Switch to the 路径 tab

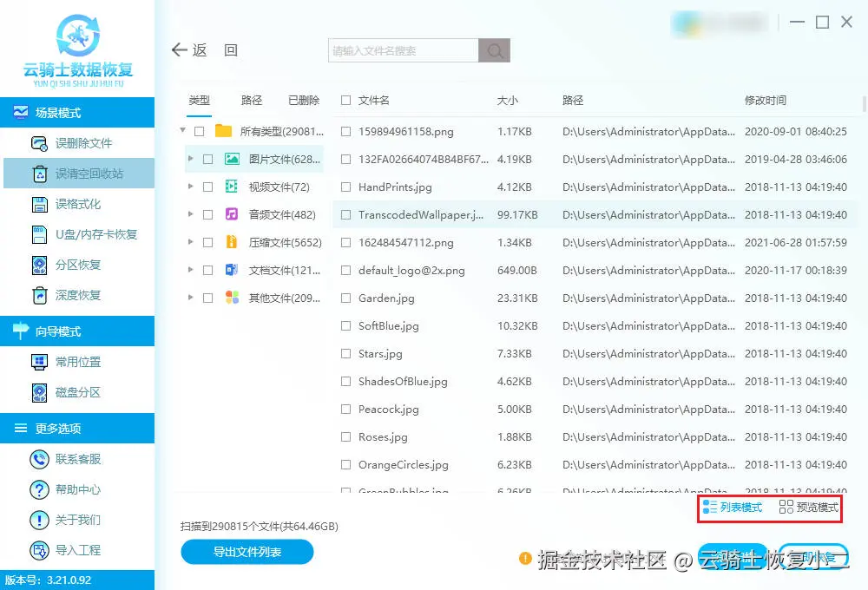(252, 100)
